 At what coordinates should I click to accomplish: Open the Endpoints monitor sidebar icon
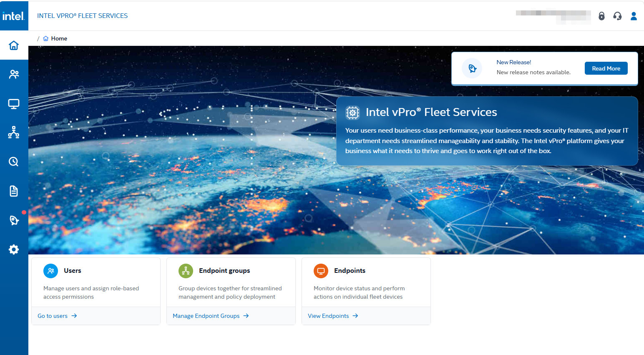click(x=14, y=103)
